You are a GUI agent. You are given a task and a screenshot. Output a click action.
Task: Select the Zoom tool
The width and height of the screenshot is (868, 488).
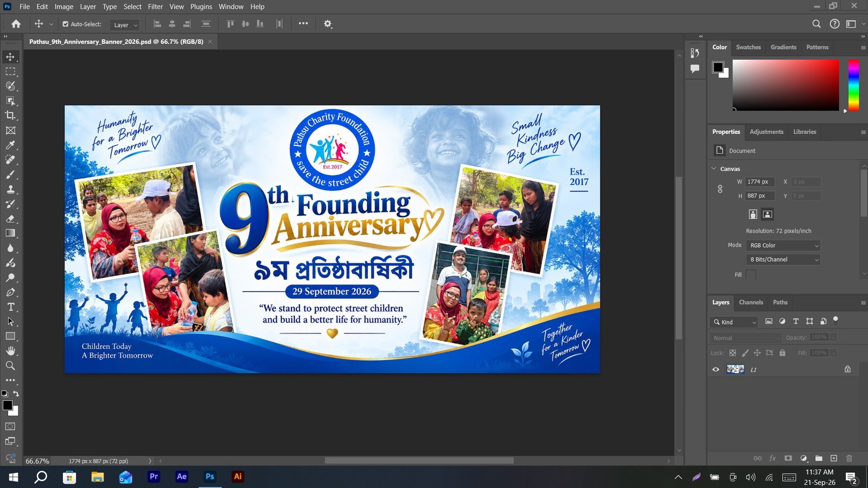pyautogui.click(x=10, y=365)
